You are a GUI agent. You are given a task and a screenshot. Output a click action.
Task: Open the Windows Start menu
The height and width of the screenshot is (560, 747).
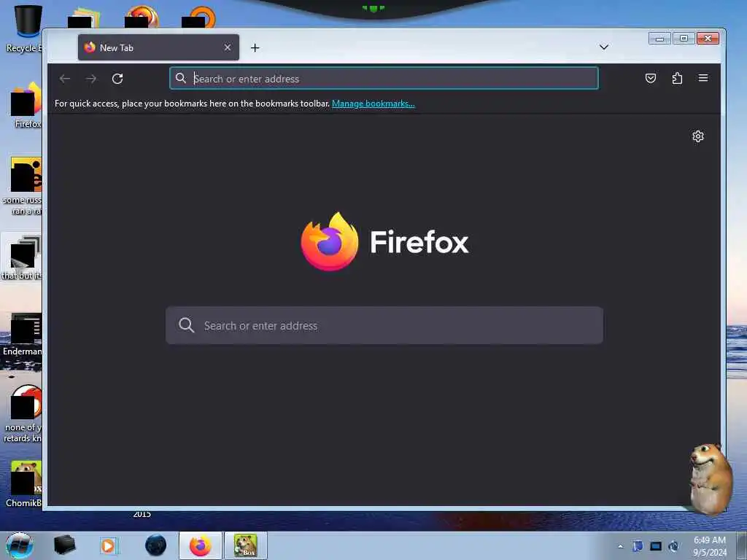click(20, 545)
